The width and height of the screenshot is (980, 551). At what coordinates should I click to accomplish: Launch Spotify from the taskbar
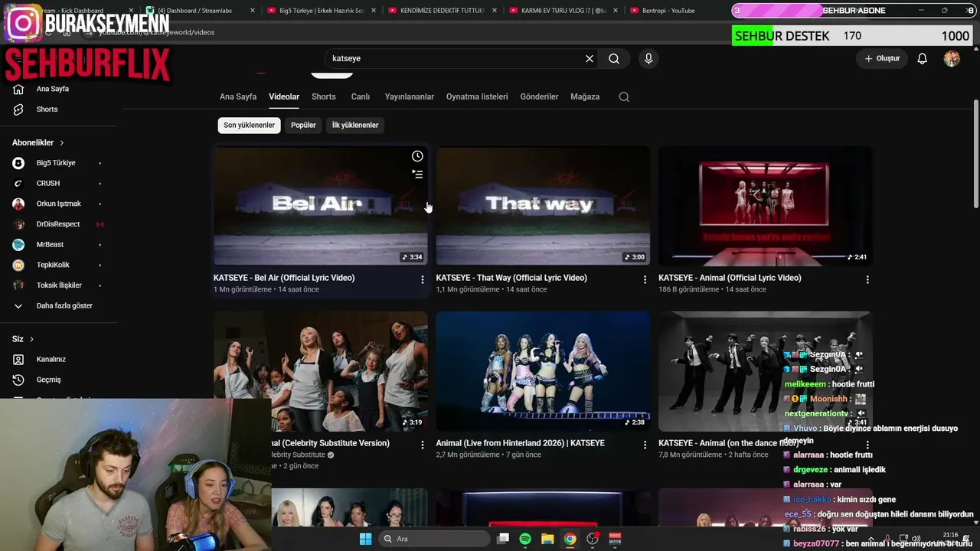(x=525, y=539)
